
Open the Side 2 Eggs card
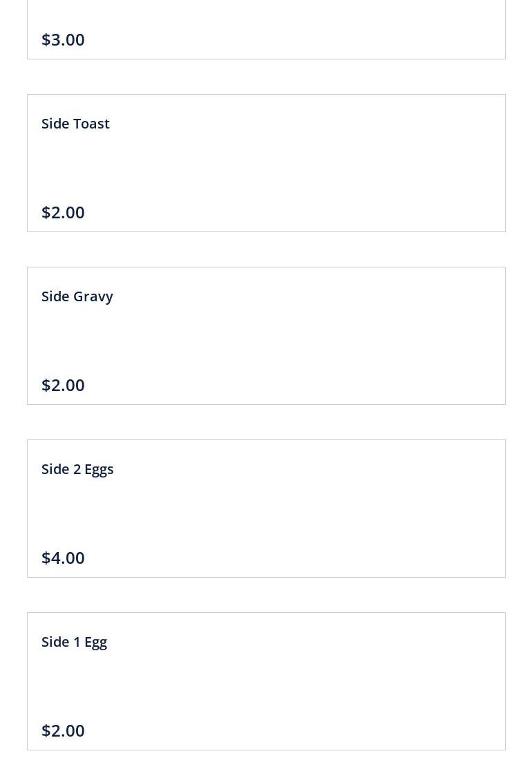click(266, 509)
